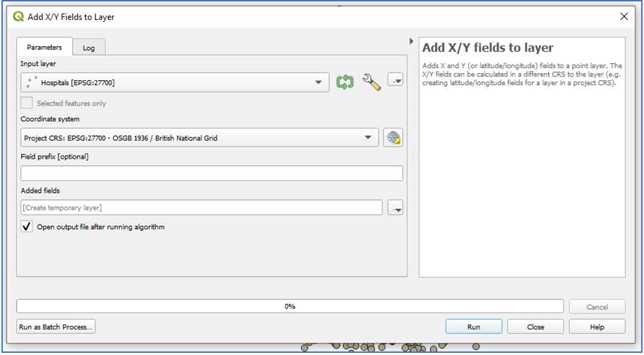Browse for input layer with ellipsis button
644x355 pixels.
click(395, 80)
